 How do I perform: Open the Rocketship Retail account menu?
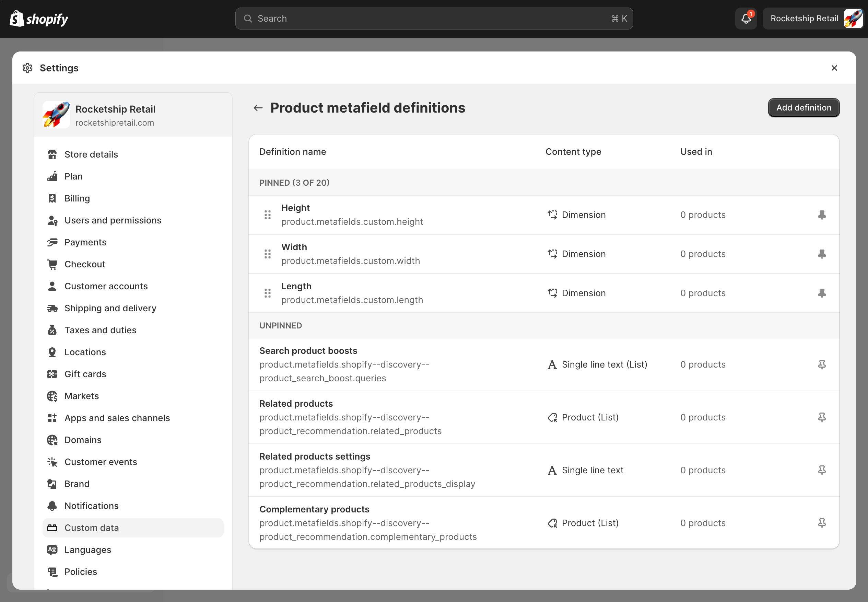click(813, 19)
